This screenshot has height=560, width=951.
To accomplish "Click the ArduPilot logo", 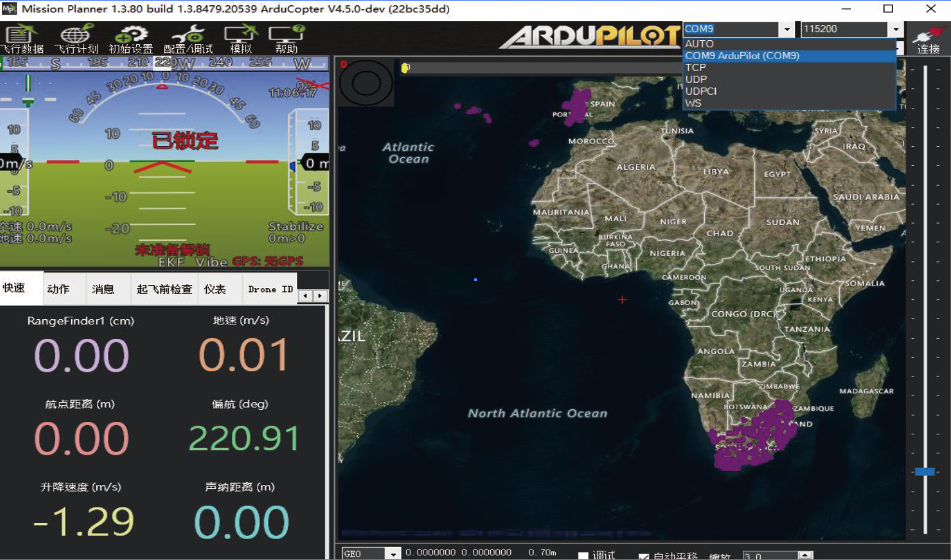I will [x=589, y=37].
